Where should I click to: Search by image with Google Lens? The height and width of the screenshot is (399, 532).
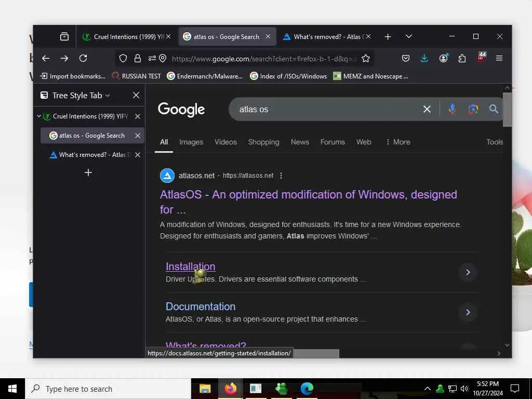473,109
